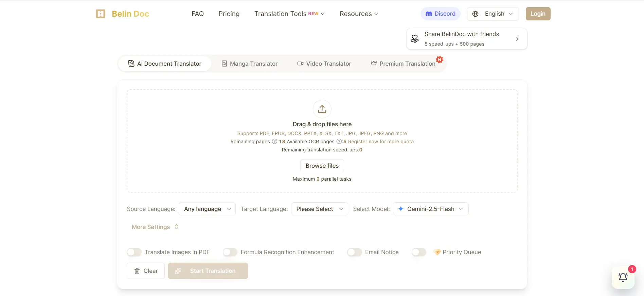644x296 pixels.
Task: Click the Priority Queue diamond icon
Action: coord(437,252)
